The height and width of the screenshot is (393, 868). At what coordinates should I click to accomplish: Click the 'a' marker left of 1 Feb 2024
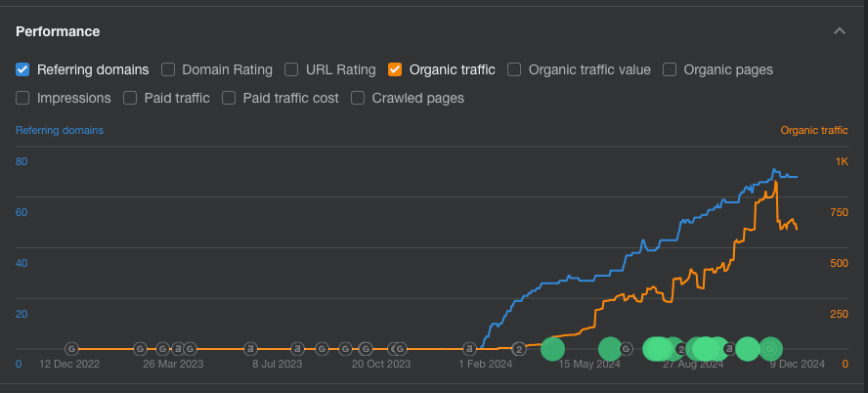click(x=469, y=348)
